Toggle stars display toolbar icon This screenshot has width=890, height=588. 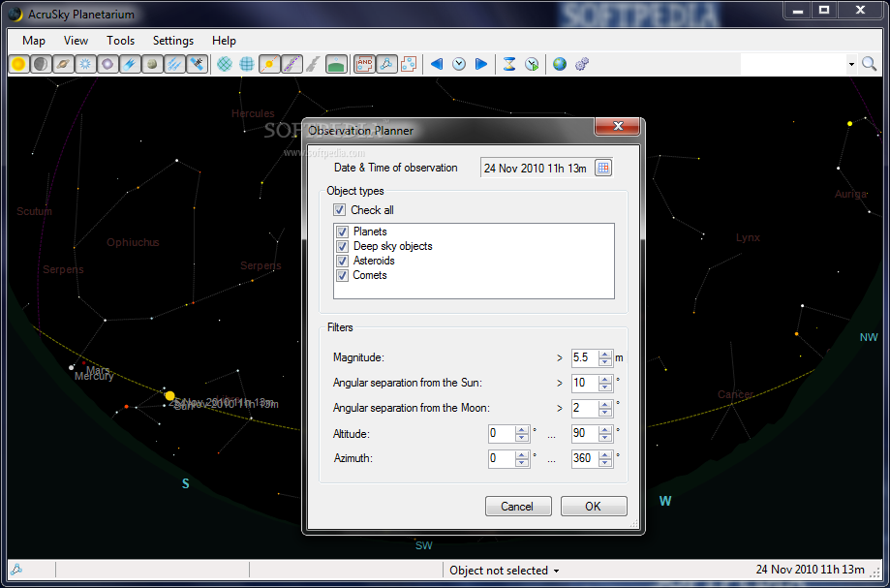(86, 64)
